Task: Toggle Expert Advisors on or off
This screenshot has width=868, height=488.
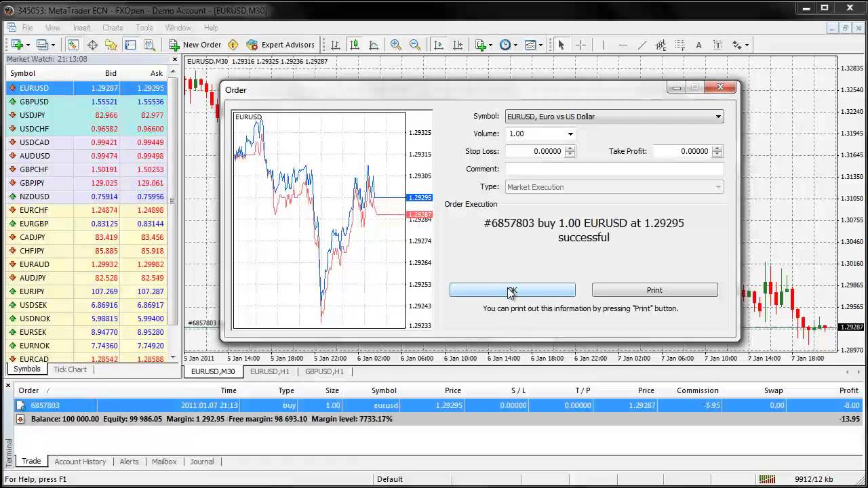Action: [281, 45]
